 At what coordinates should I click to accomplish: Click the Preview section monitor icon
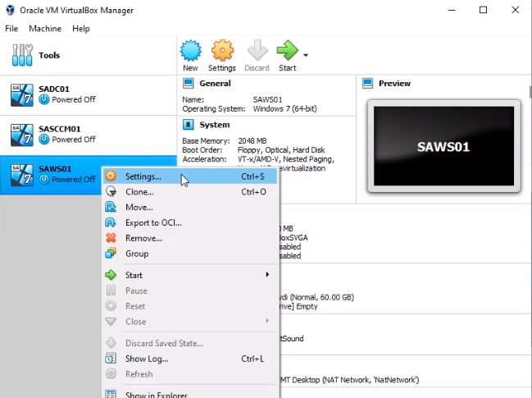[367, 83]
